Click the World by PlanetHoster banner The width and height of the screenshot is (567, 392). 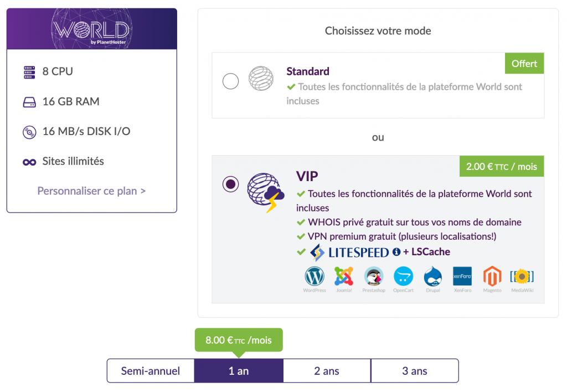tap(92, 29)
